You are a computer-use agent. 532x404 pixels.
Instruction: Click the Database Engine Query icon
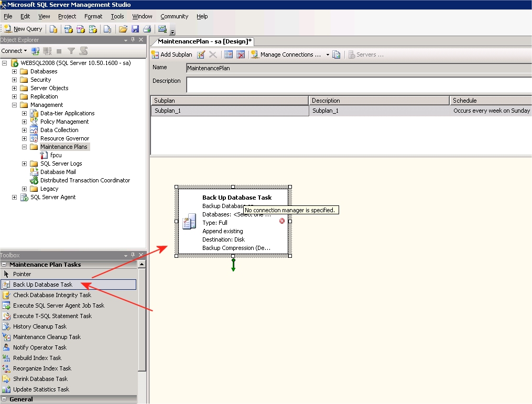coord(53,29)
